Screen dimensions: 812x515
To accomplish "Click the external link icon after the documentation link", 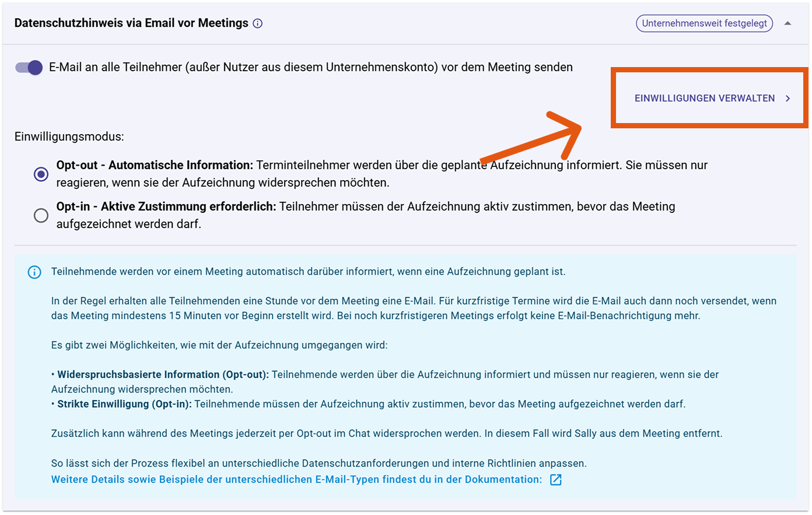I will click(x=556, y=479).
